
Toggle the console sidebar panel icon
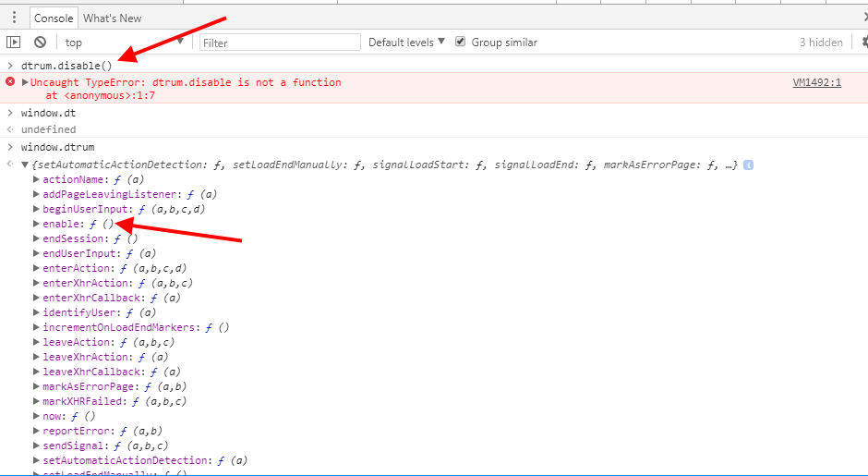coord(13,43)
